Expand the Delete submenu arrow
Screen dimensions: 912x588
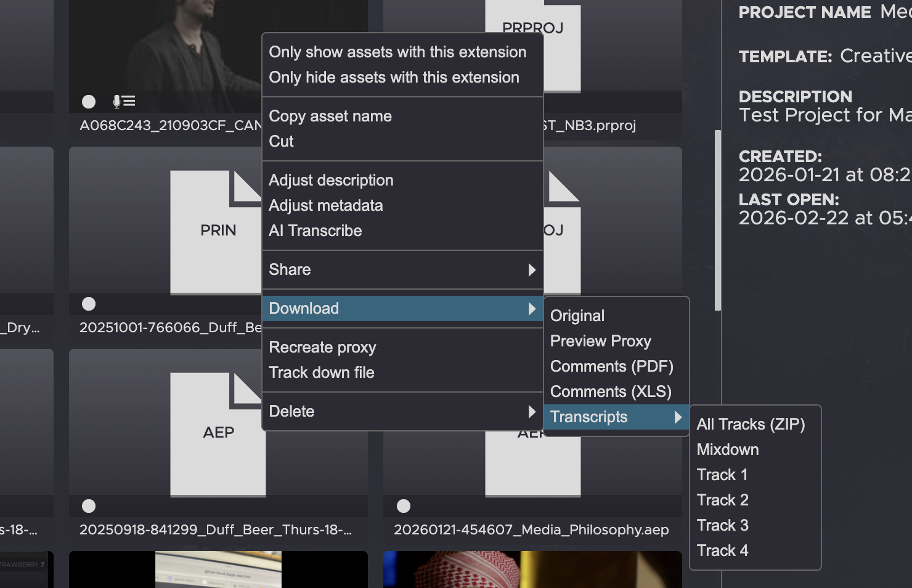click(531, 412)
